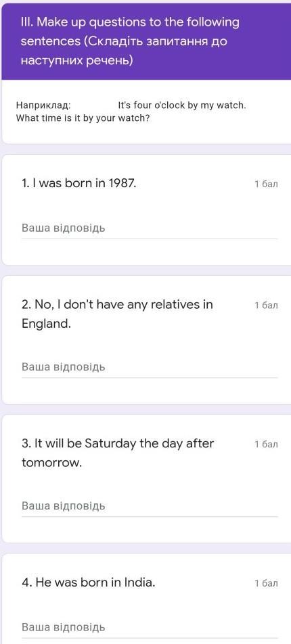Click the word "England." in question 2
Viewport: 291px width, 644px height.
(46, 324)
